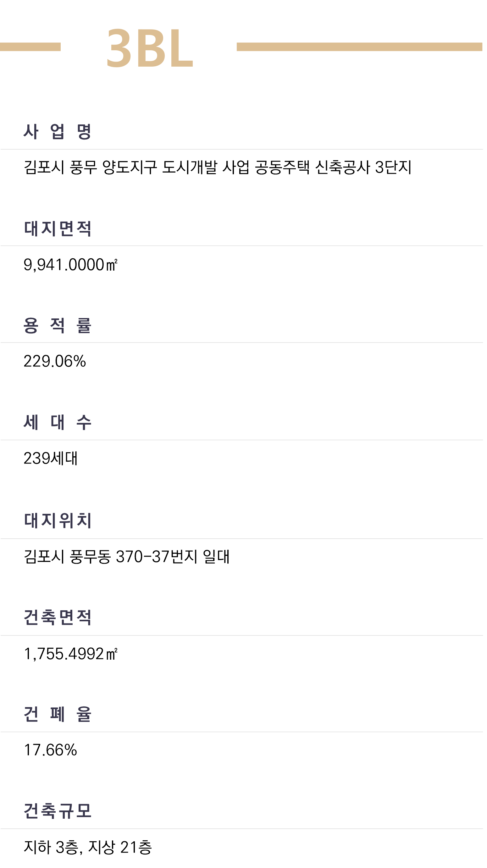The image size is (487, 868).
Task: Click the gold line left of 3BL
Action: pyautogui.click(x=30, y=47)
